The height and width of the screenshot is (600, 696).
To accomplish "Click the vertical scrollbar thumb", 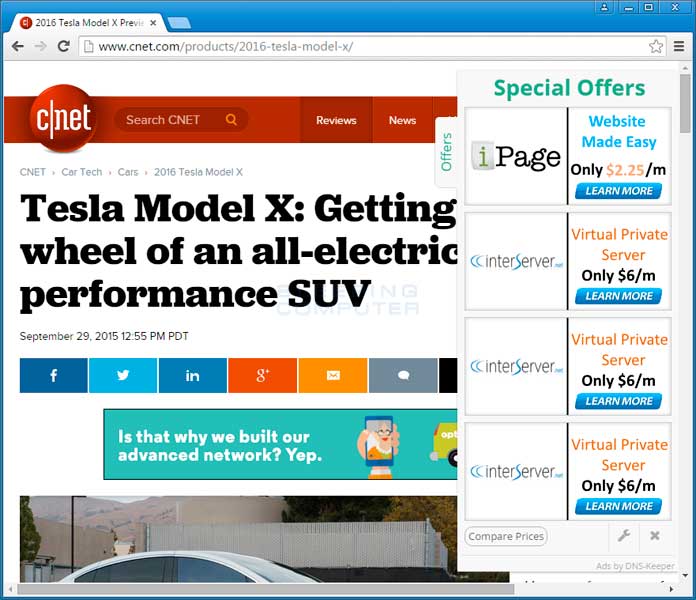I will (x=685, y=103).
